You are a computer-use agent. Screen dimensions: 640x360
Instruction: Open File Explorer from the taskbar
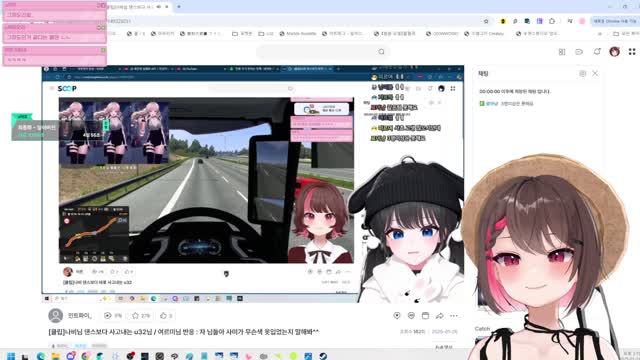click(56, 356)
